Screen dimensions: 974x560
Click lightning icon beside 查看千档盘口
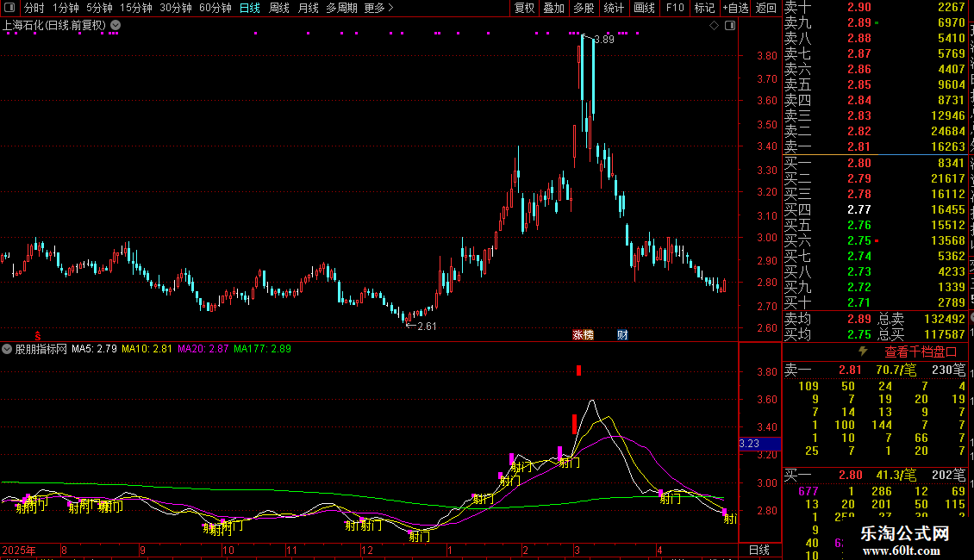coord(863,352)
